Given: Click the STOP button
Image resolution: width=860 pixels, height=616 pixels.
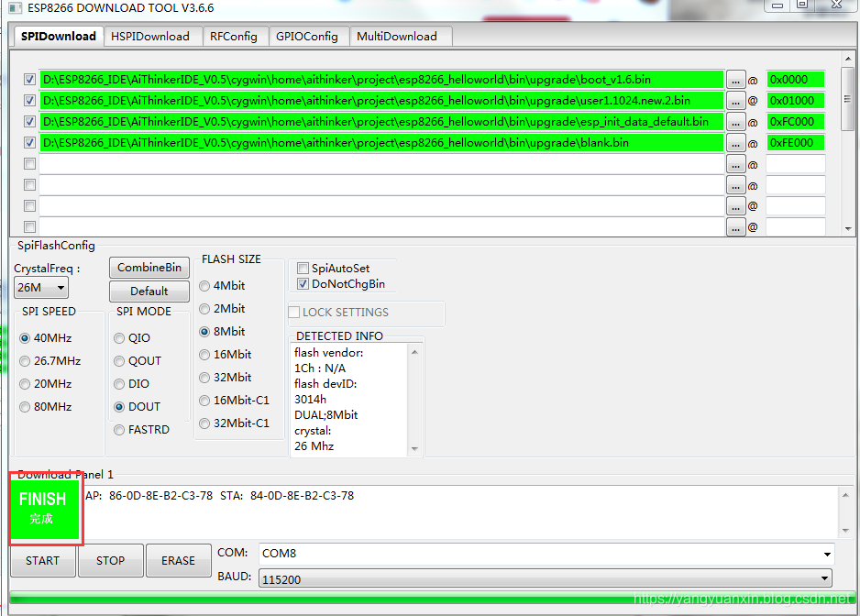Looking at the screenshot, I should click(x=111, y=561).
